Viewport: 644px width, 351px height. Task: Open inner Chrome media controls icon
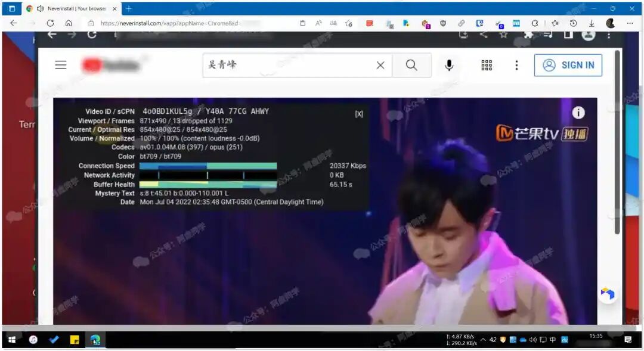click(548, 35)
